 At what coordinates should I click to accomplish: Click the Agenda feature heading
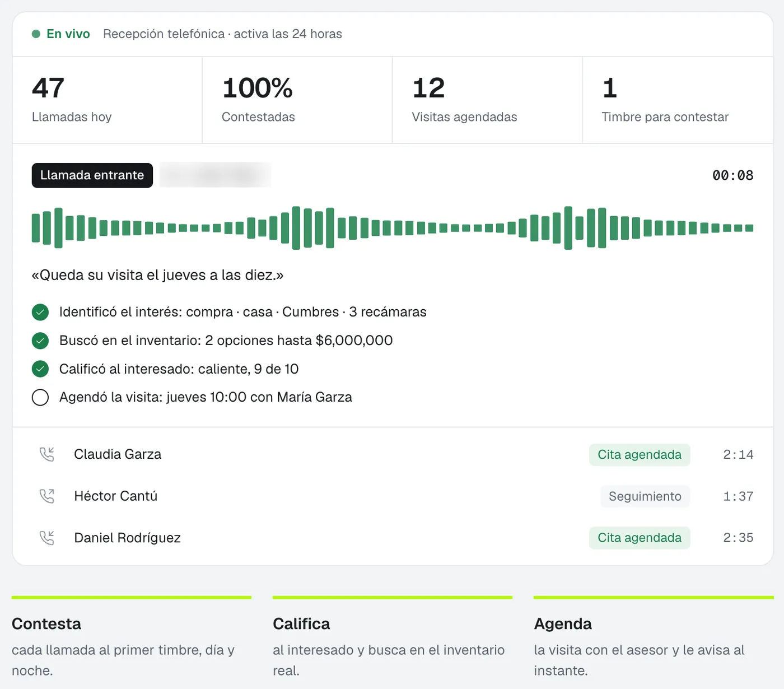[x=563, y=624]
